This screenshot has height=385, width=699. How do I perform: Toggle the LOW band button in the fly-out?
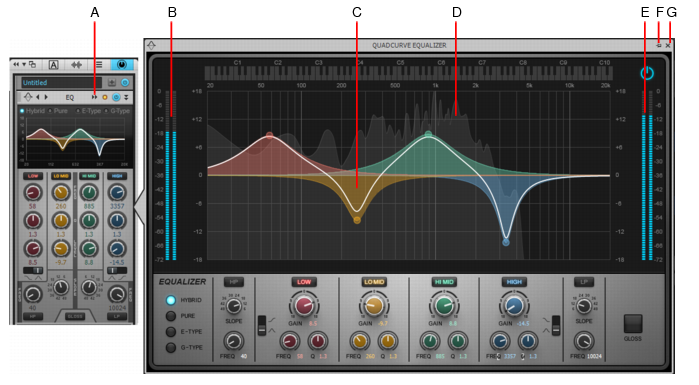coord(304,282)
